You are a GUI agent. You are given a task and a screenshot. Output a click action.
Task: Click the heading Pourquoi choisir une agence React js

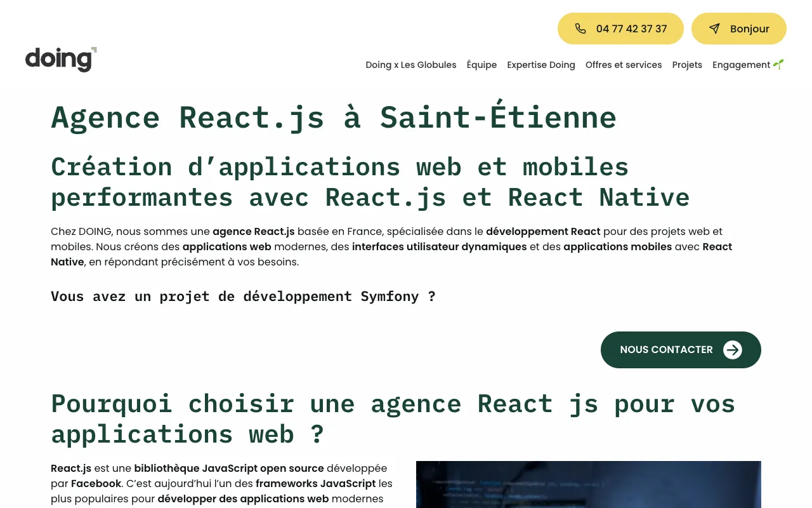[x=393, y=419]
